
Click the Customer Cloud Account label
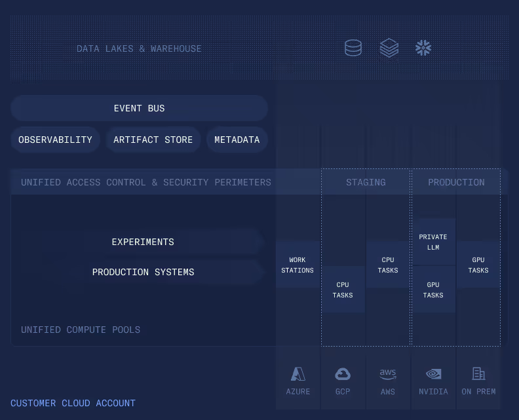pyautogui.click(x=73, y=403)
